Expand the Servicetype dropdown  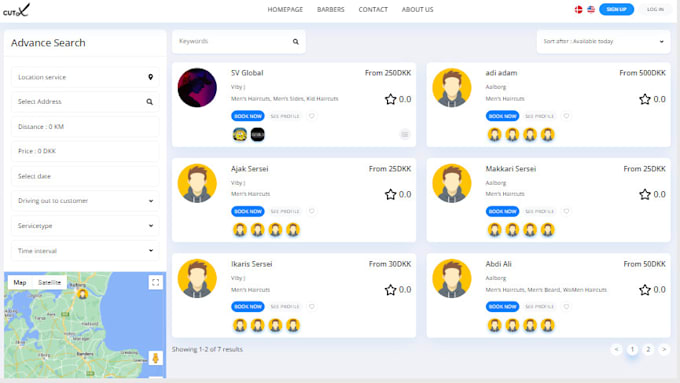pyautogui.click(x=85, y=226)
